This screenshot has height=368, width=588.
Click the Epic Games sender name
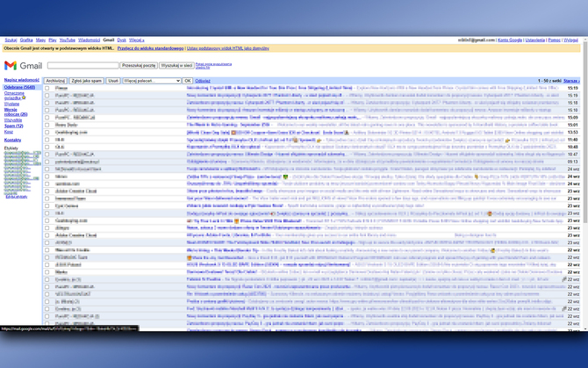pyautogui.click(x=67, y=206)
